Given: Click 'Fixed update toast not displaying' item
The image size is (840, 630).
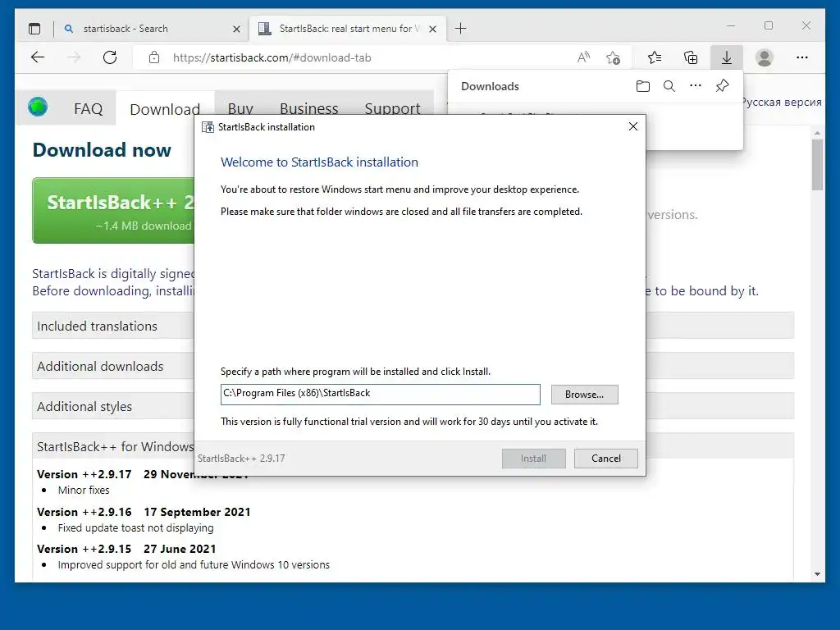Looking at the screenshot, I should click(135, 527).
